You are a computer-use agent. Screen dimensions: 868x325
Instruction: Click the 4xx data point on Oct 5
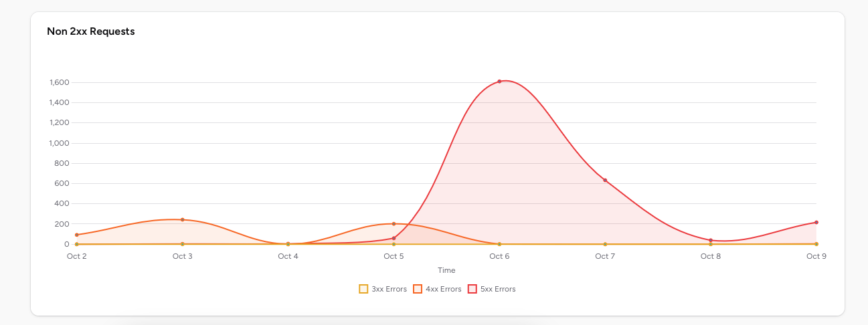tap(394, 224)
